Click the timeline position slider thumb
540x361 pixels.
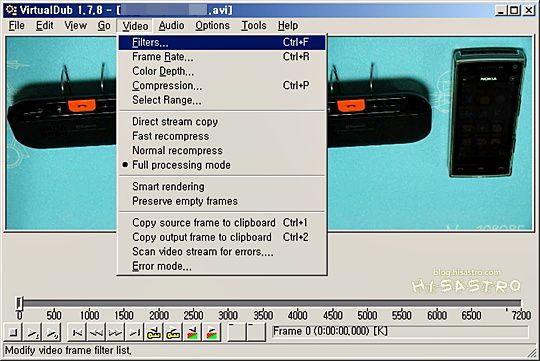coord(19,303)
